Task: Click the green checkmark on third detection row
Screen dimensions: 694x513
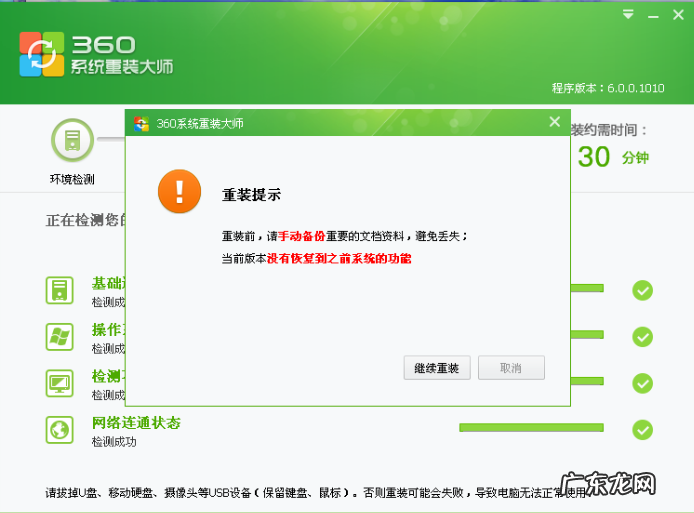Action: pyautogui.click(x=643, y=383)
